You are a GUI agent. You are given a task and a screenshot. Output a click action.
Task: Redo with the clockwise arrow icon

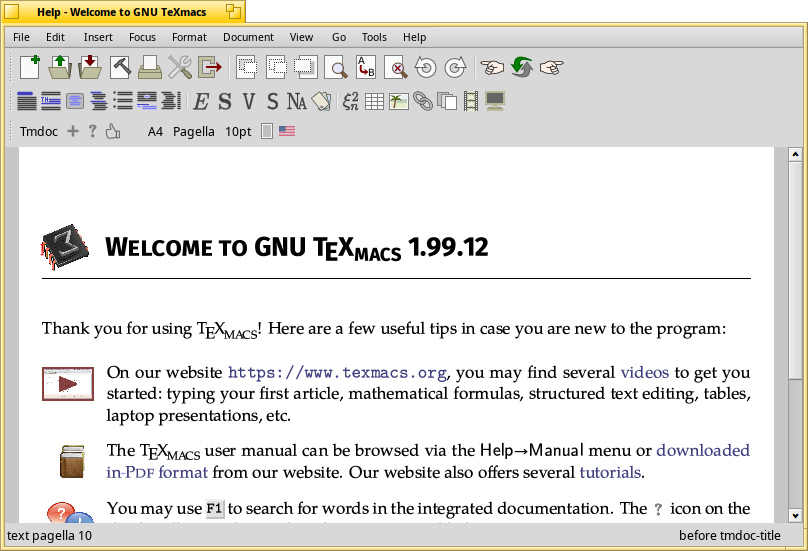tap(456, 67)
